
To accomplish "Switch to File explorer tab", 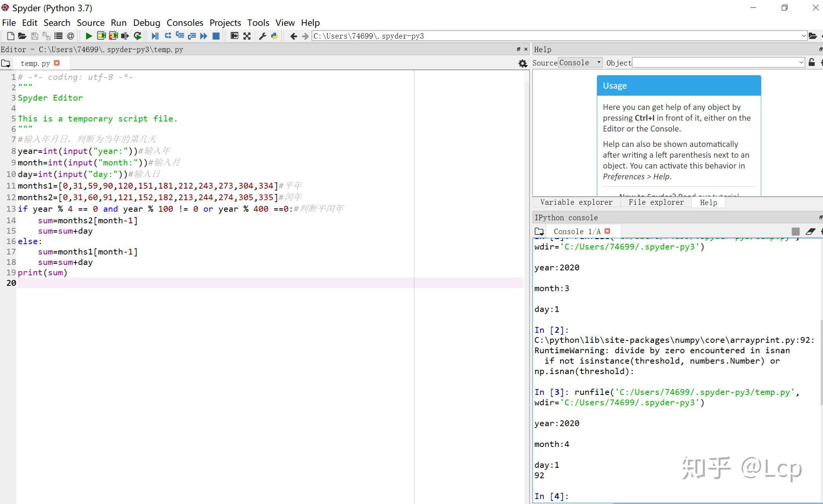I will 656,202.
